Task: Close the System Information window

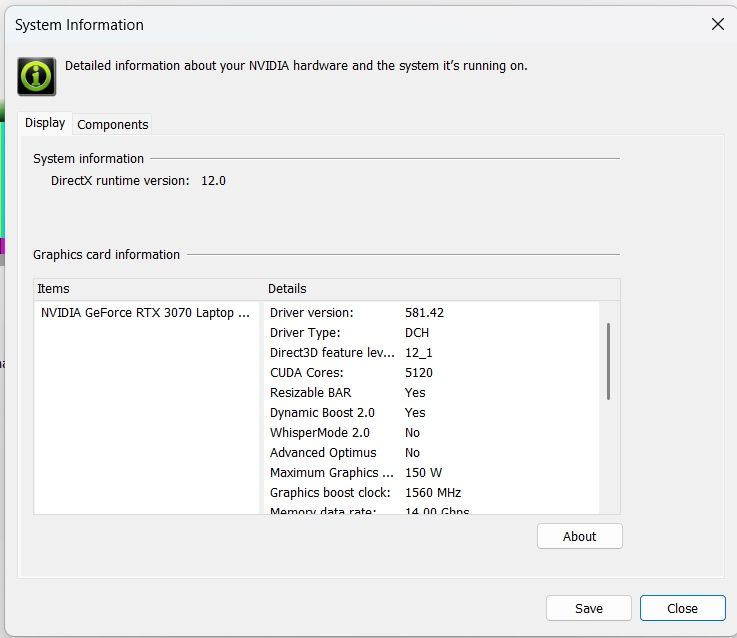Action: [717, 25]
